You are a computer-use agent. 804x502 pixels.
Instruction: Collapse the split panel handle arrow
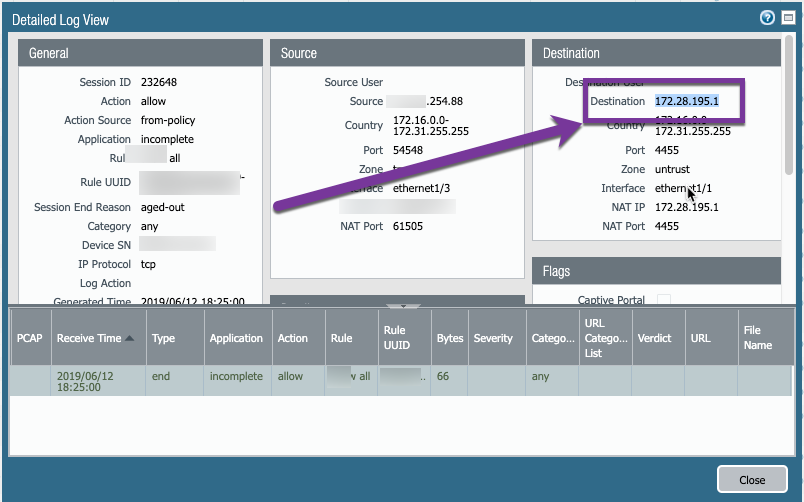(402, 307)
